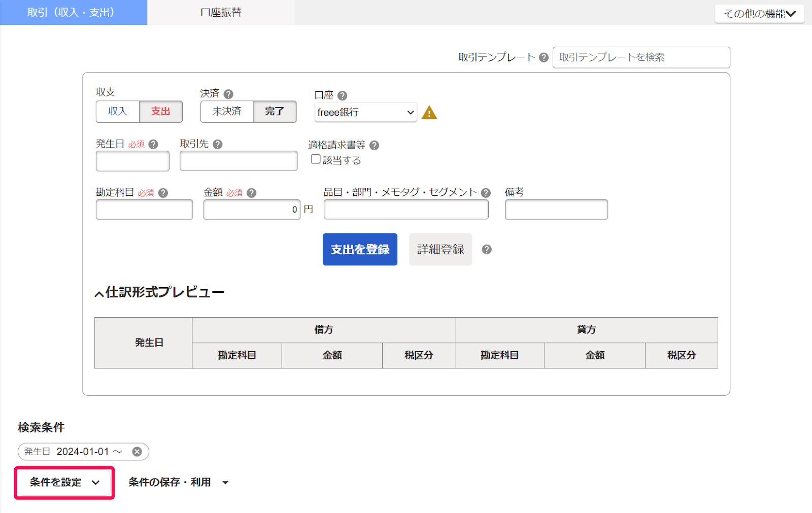Check the 該当する checkbox
Viewport: 812px width, 513px height.
click(x=316, y=159)
